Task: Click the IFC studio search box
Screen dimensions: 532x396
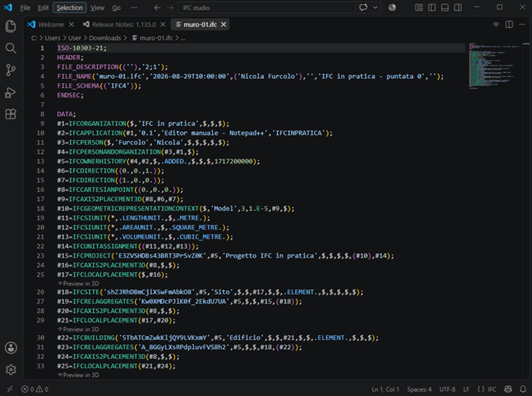Action: (x=267, y=7)
